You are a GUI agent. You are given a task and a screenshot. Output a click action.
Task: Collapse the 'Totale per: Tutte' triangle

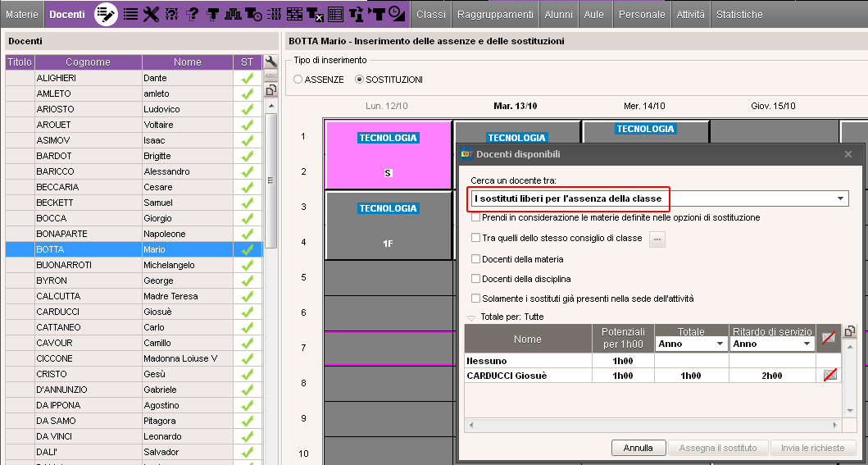click(471, 317)
